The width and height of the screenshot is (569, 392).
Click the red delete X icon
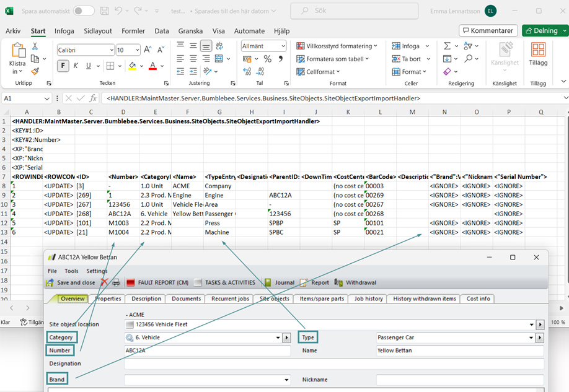click(104, 282)
